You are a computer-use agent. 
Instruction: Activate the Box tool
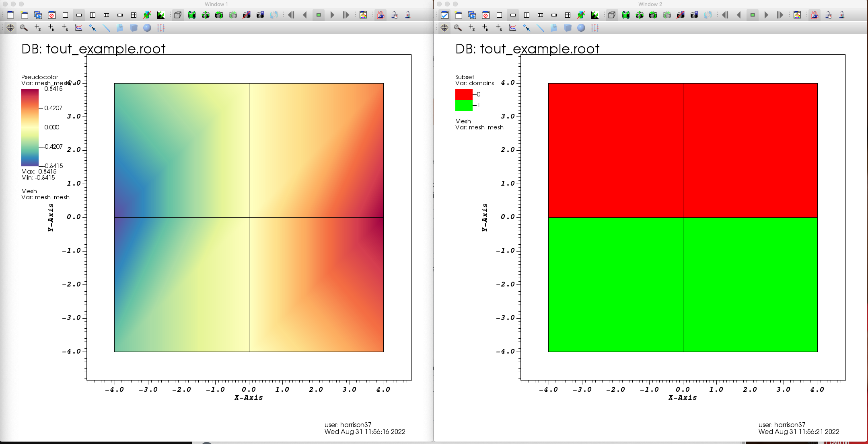pos(134,28)
